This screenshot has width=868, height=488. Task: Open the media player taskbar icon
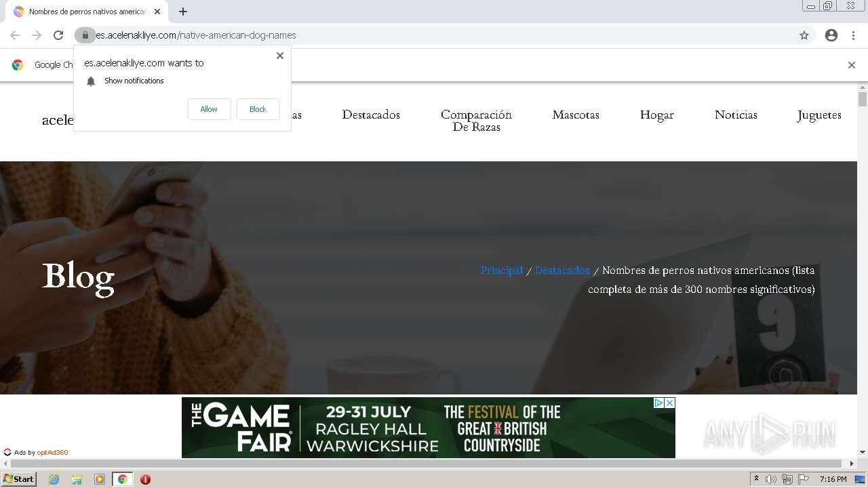[x=100, y=479]
